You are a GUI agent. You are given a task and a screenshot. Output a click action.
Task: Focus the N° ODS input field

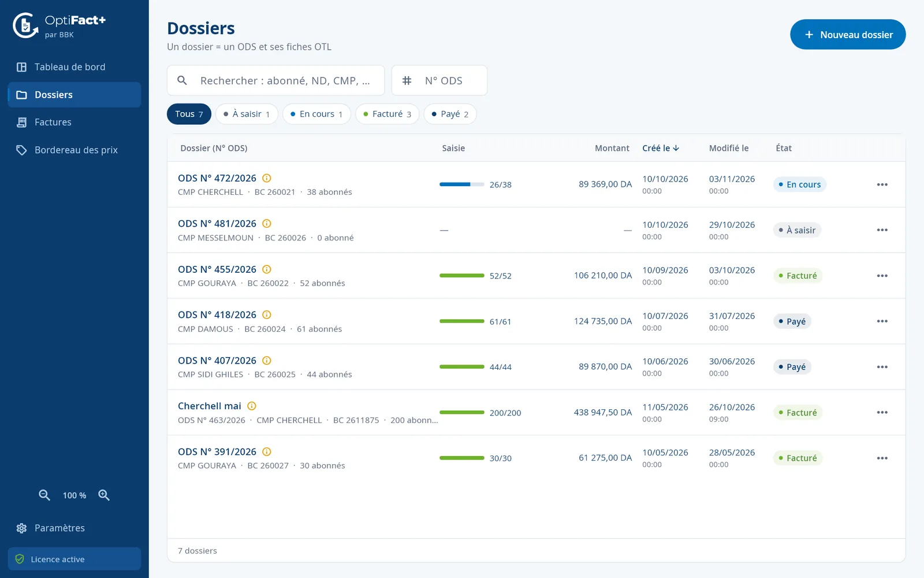point(439,80)
